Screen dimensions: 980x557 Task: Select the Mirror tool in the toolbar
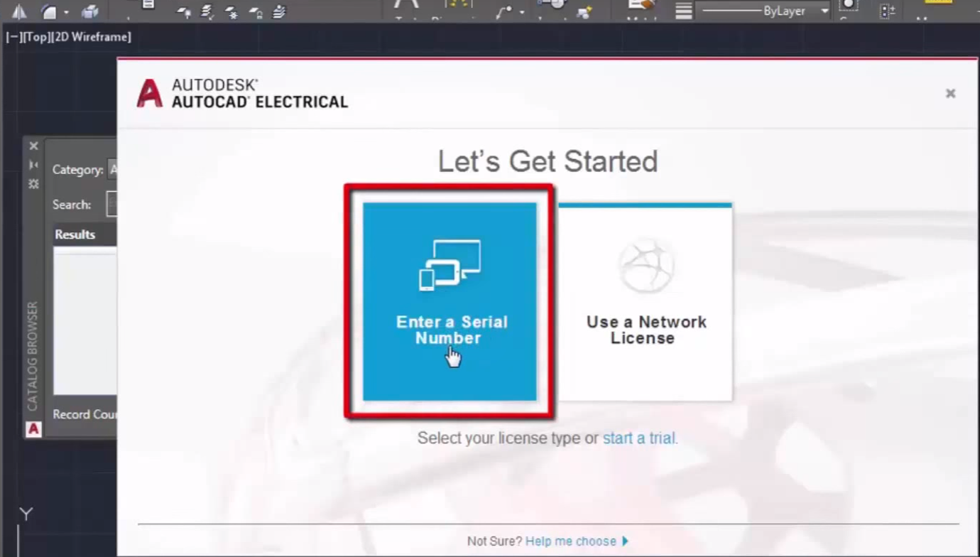(x=20, y=12)
